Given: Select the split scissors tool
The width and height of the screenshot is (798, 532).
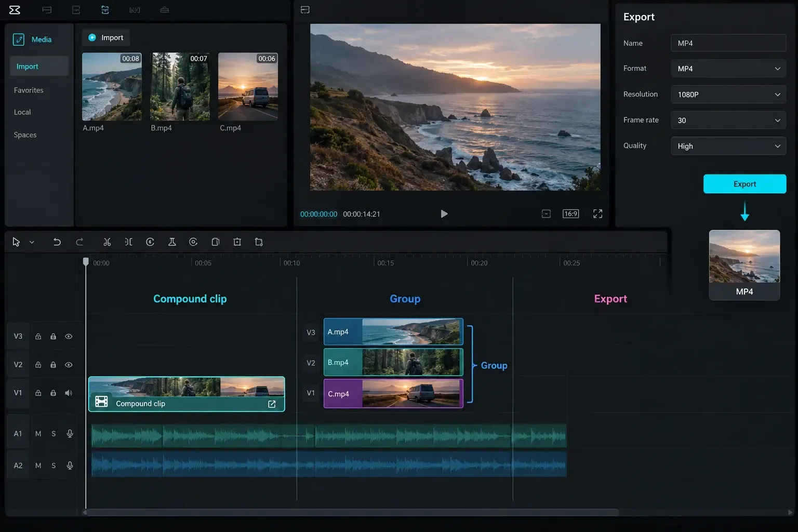Looking at the screenshot, I should 107,242.
